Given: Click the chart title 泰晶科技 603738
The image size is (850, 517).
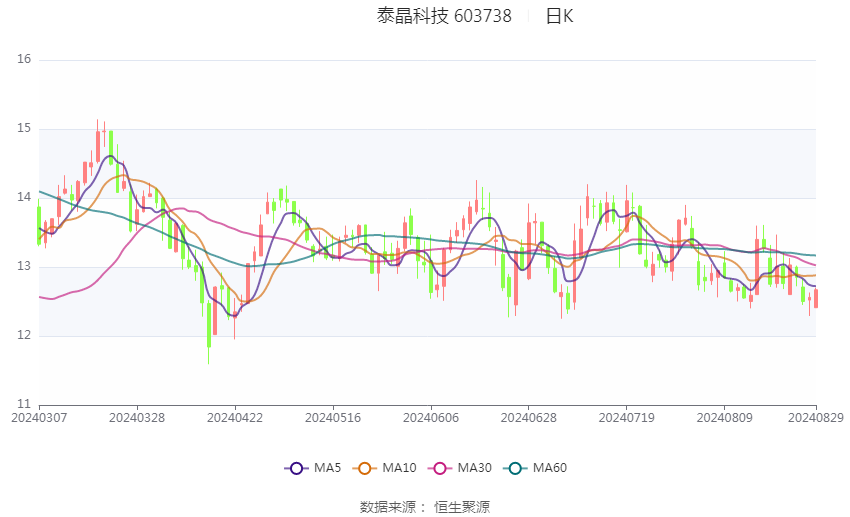Looking at the screenshot, I should pos(444,16).
